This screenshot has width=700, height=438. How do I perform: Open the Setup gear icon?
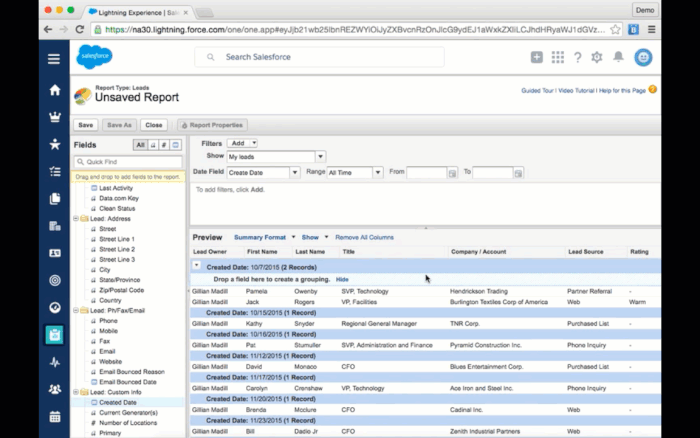[x=597, y=57]
